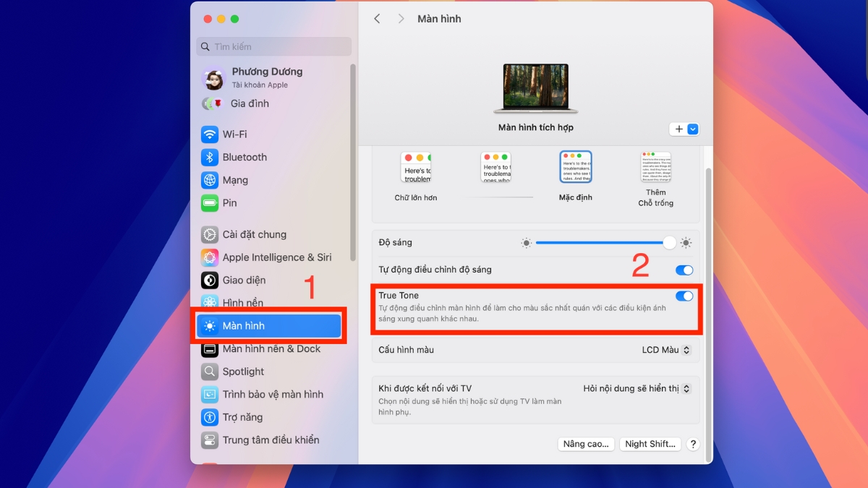The image size is (868, 488).
Task: Open Trung tâm điều khiển sidebar item
Action: [x=270, y=440]
